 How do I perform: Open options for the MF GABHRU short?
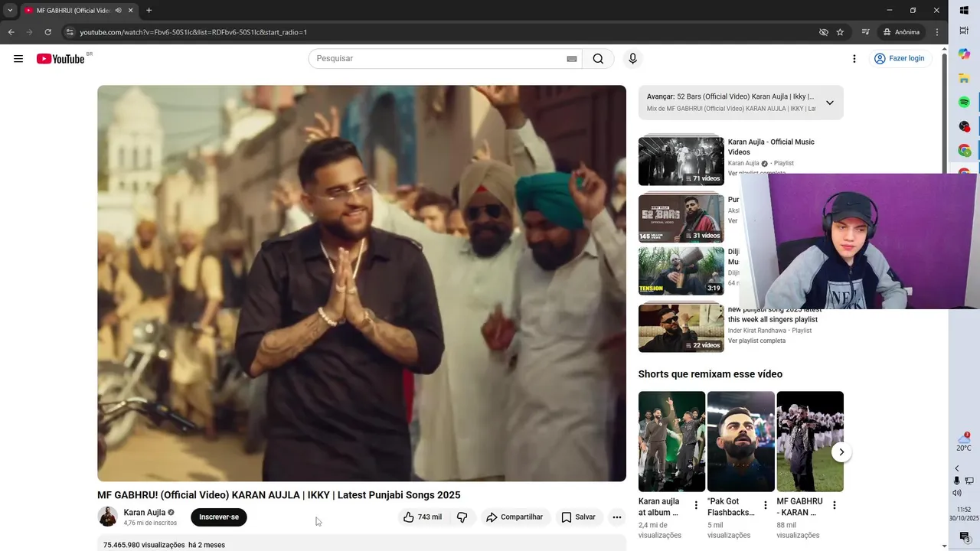click(x=835, y=505)
